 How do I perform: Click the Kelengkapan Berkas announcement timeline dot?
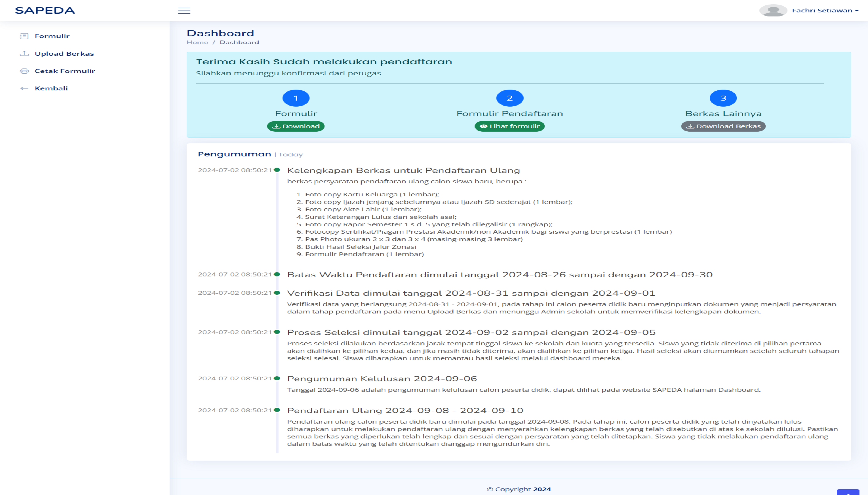(x=277, y=170)
